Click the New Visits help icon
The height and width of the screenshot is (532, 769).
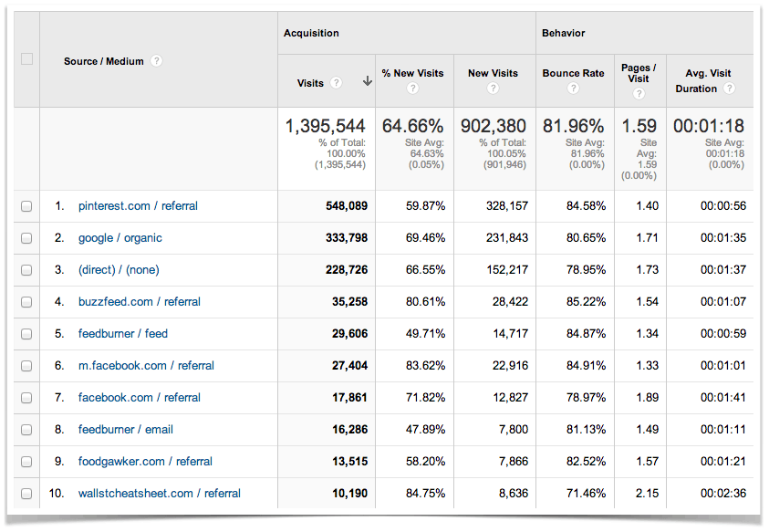pos(493,89)
